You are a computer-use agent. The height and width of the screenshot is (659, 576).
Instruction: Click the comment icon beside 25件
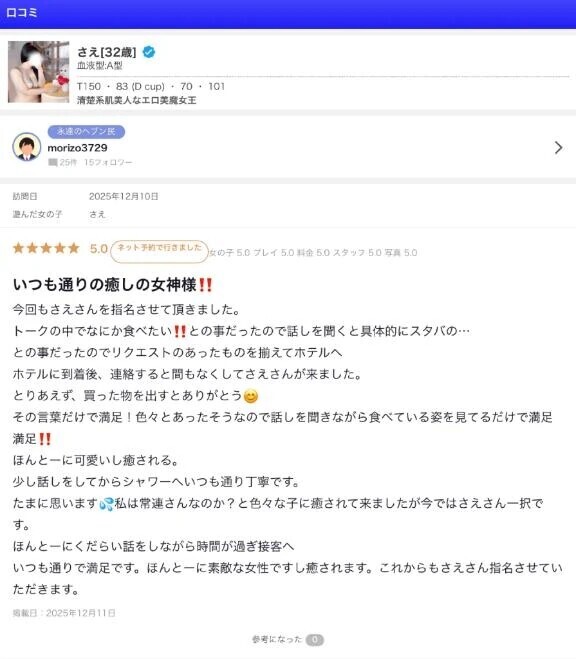(x=53, y=162)
